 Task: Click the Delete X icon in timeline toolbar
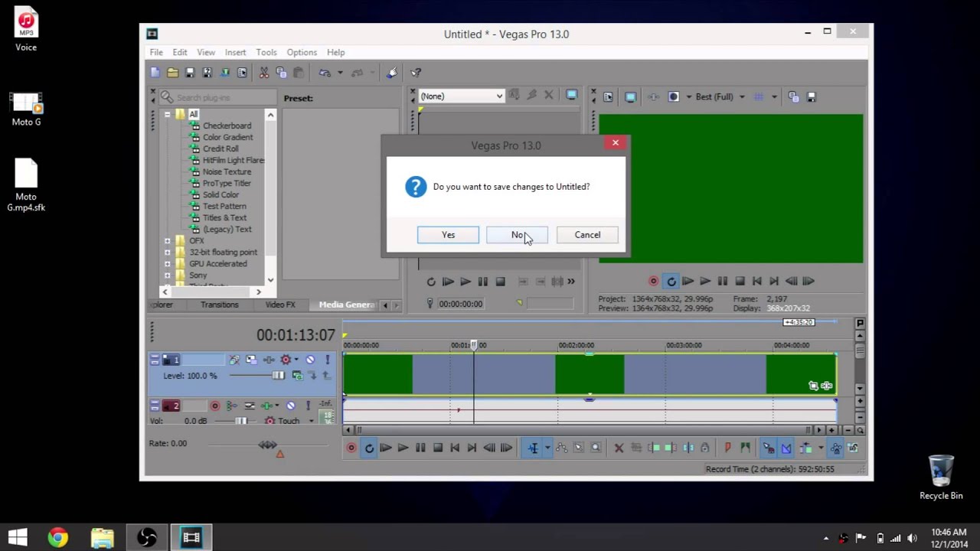[x=619, y=448]
